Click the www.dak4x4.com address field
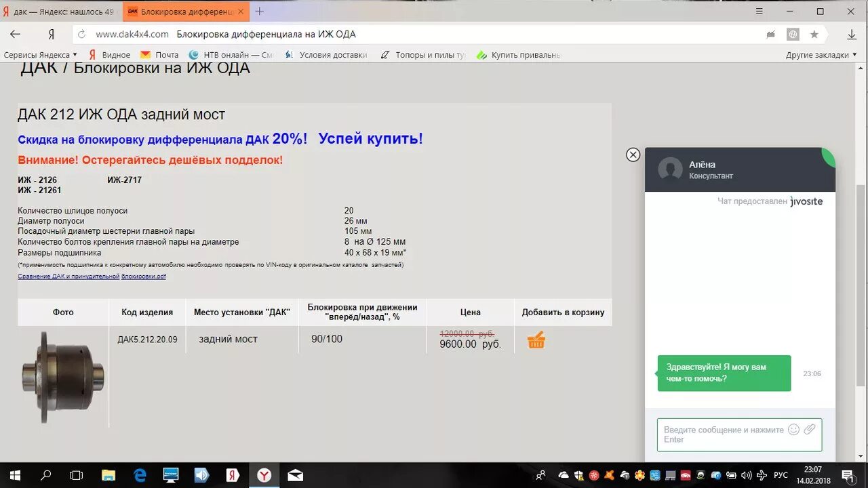 point(132,34)
